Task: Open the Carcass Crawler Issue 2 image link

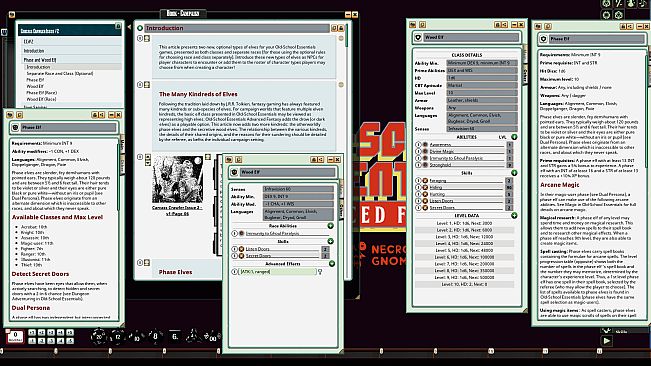Action: point(177,210)
